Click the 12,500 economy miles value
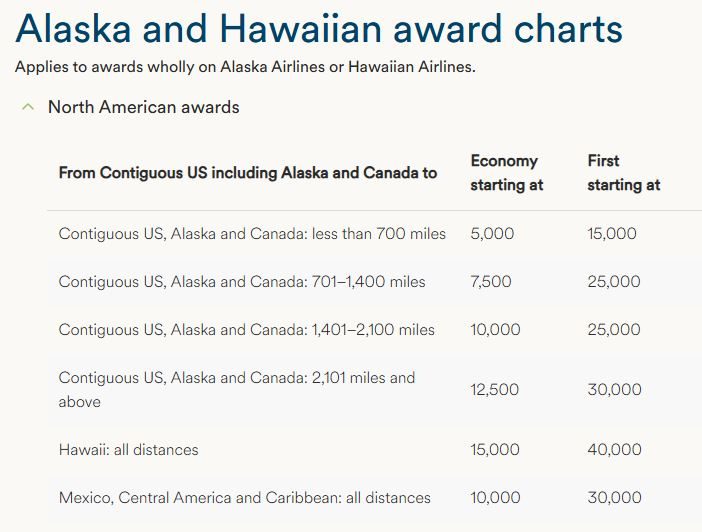The image size is (702, 532). tap(495, 390)
